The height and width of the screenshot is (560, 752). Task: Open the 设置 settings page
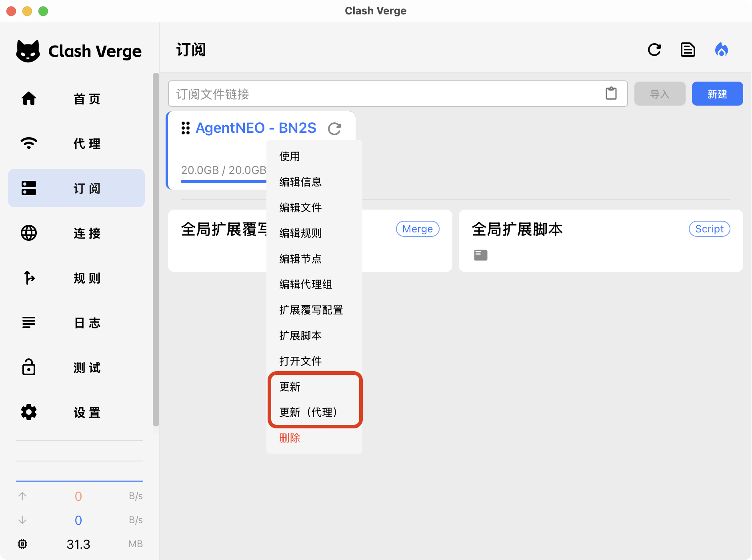click(76, 412)
